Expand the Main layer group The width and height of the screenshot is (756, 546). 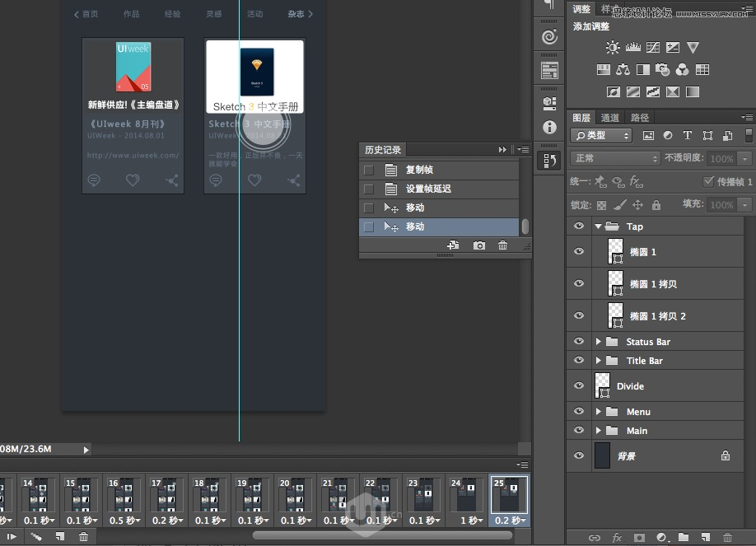point(599,430)
